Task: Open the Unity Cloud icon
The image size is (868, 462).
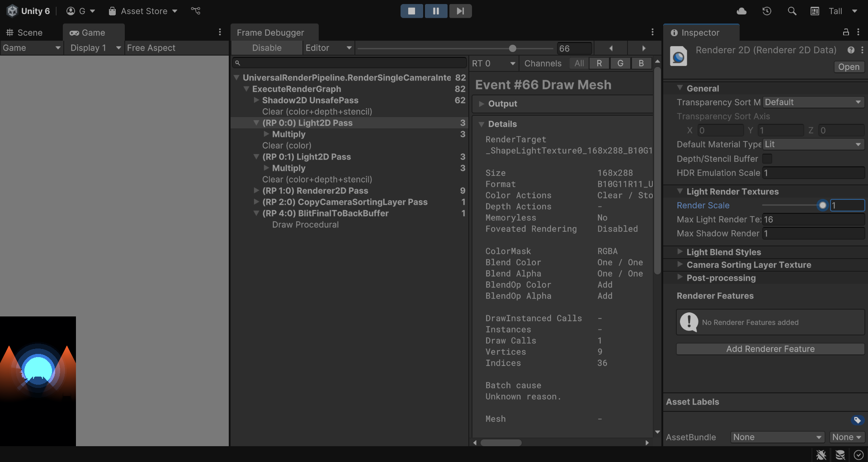Action: [x=741, y=11]
